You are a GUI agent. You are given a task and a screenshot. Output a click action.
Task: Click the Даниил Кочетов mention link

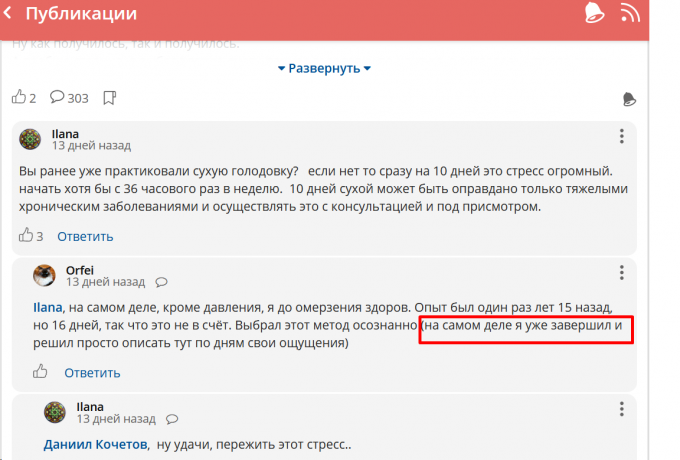click(x=95, y=444)
